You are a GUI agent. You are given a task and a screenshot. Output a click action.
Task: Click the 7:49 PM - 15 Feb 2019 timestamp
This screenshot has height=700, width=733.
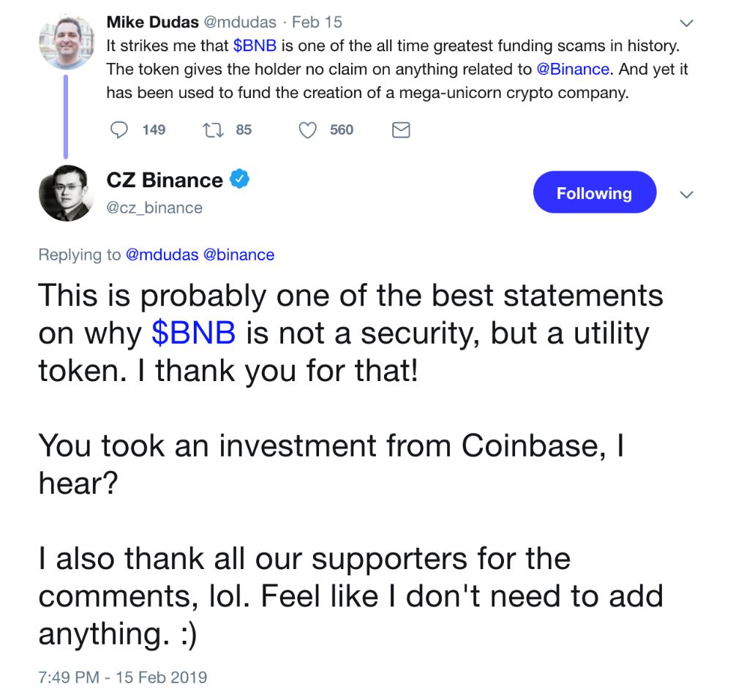(122, 677)
